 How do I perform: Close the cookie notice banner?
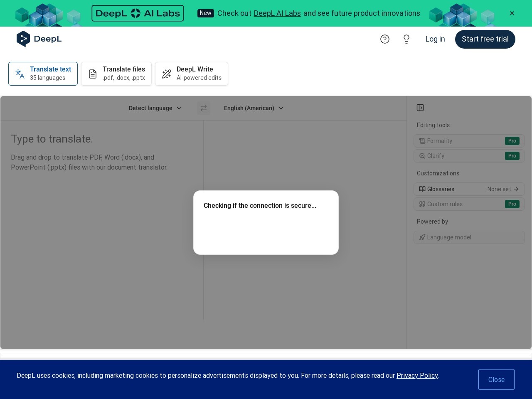[496, 379]
